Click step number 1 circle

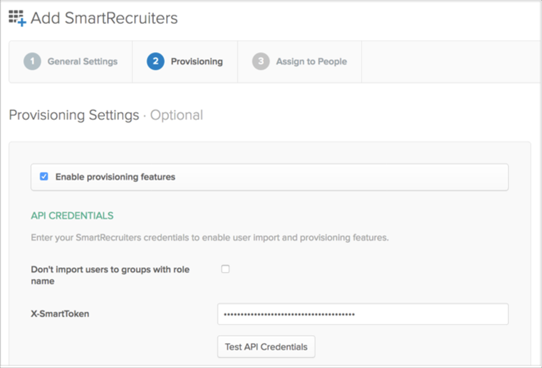(x=32, y=62)
